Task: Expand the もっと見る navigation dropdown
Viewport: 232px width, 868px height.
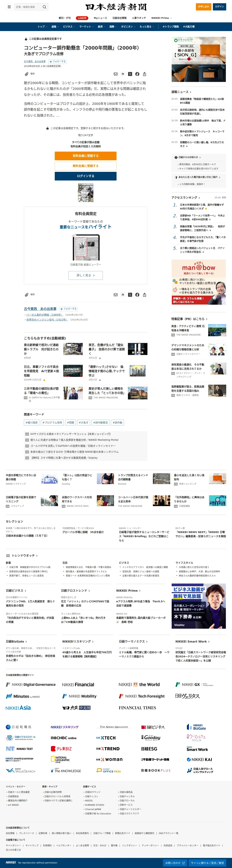Action: pos(147,27)
